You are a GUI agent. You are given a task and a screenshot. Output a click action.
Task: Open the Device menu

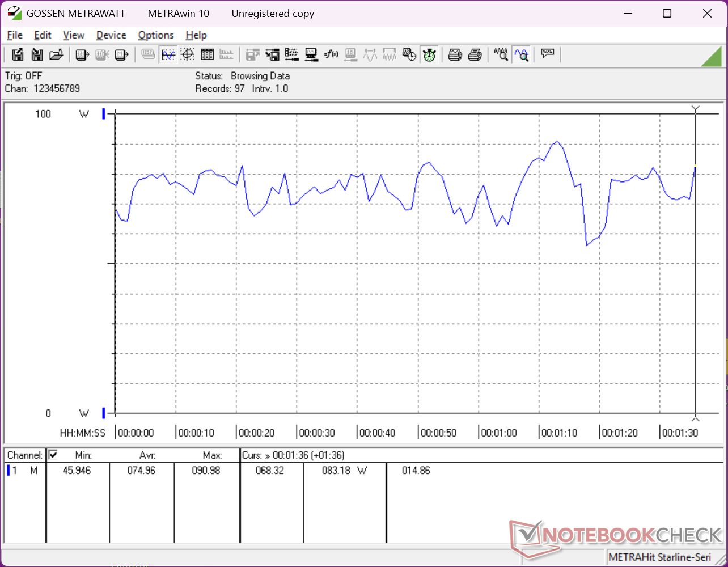[x=111, y=35]
